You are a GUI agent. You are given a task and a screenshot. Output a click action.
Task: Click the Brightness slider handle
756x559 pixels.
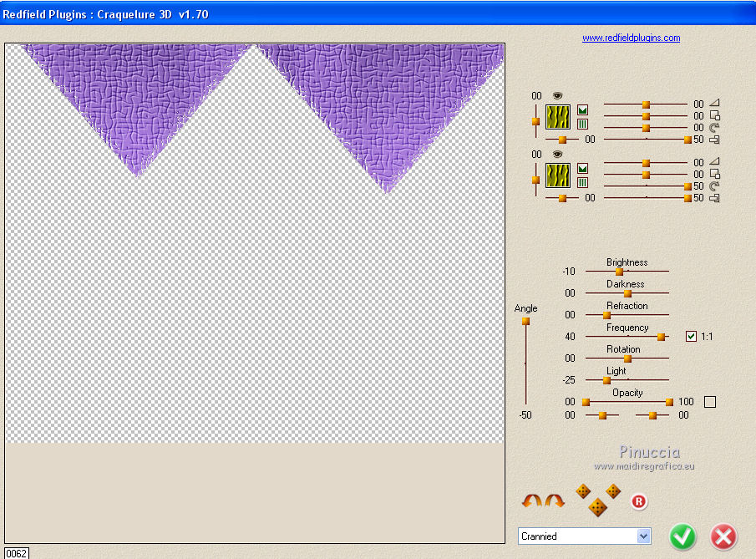coord(620,272)
